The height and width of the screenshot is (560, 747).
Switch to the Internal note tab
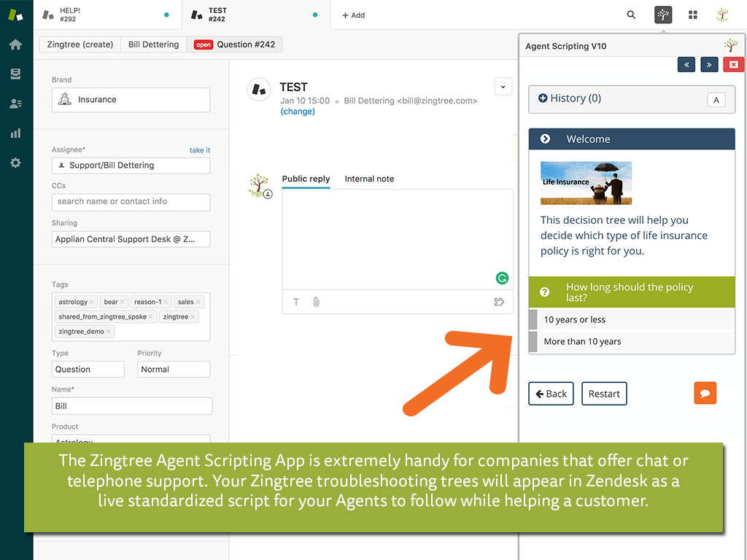click(369, 179)
